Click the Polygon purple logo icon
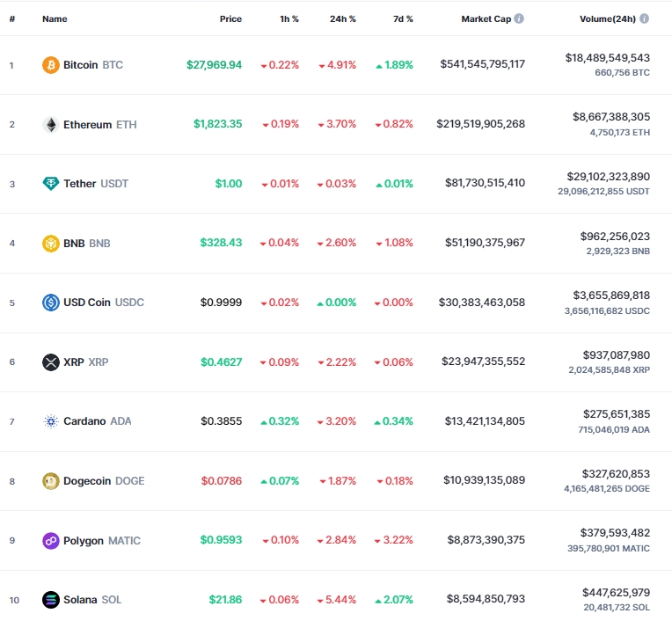The width and height of the screenshot is (672, 628). [50, 541]
